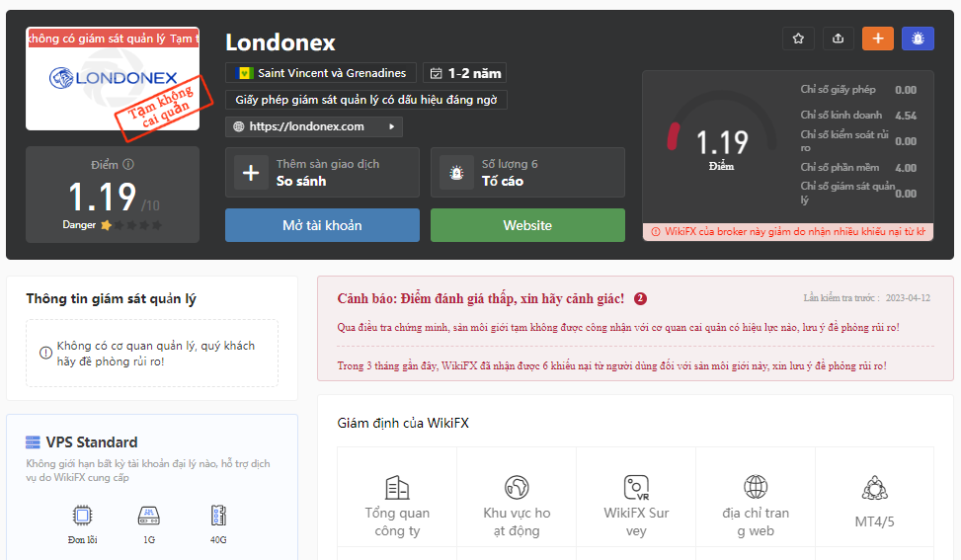Expand the londonex.com URL arrow
Image resolution: width=961 pixels, height=560 pixels.
point(392,126)
